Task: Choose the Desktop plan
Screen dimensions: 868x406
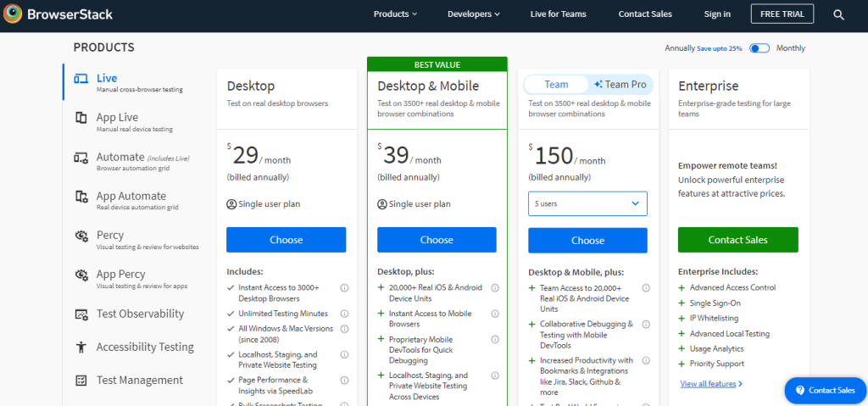Action: pos(287,240)
